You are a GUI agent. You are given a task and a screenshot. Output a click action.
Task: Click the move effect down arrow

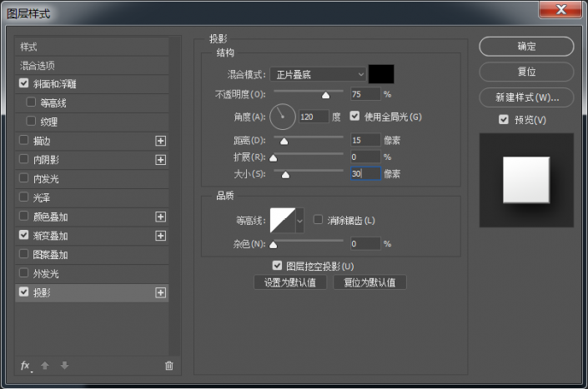(x=64, y=366)
